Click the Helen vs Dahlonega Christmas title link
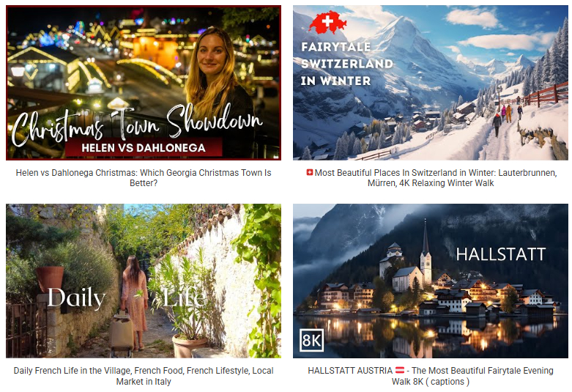 click(144, 178)
